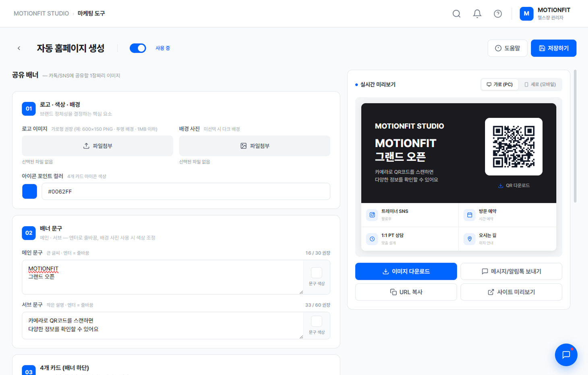The width and height of the screenshot is (588, 375).
Task: Open the floating chat bubble
Action: 566,355
